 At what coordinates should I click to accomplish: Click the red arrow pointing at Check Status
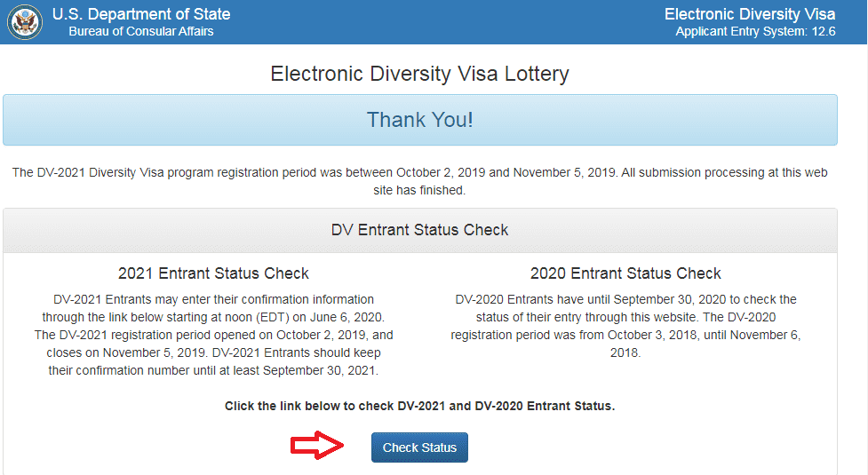click(x=317, y=445)
